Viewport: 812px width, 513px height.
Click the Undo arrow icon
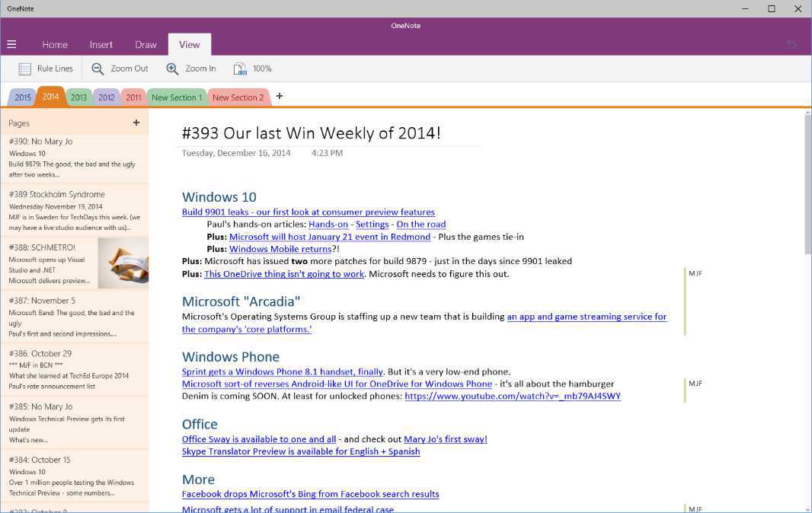point(791,45)
